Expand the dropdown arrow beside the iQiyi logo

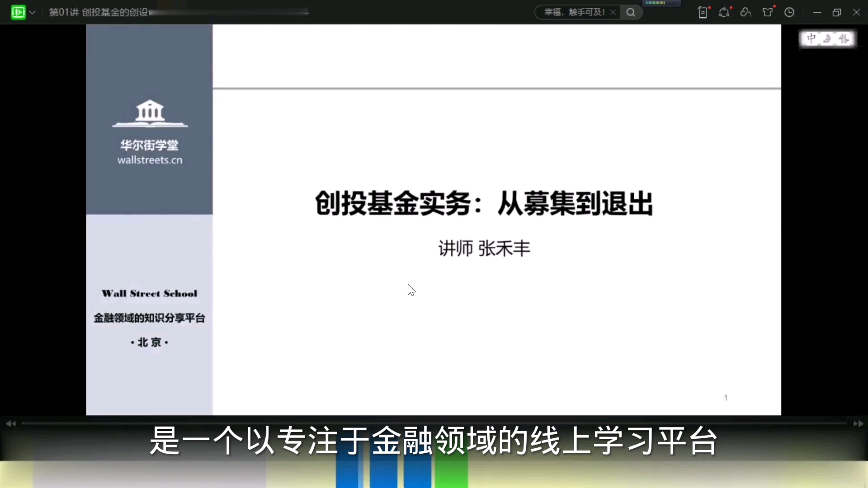(x=32, y=13)
